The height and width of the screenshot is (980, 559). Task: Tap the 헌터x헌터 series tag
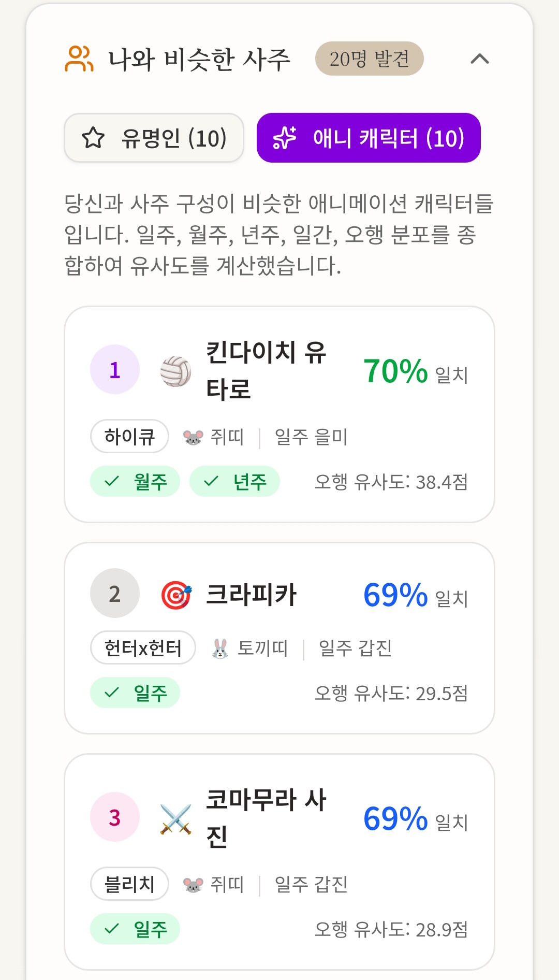(x=143, y=648)
